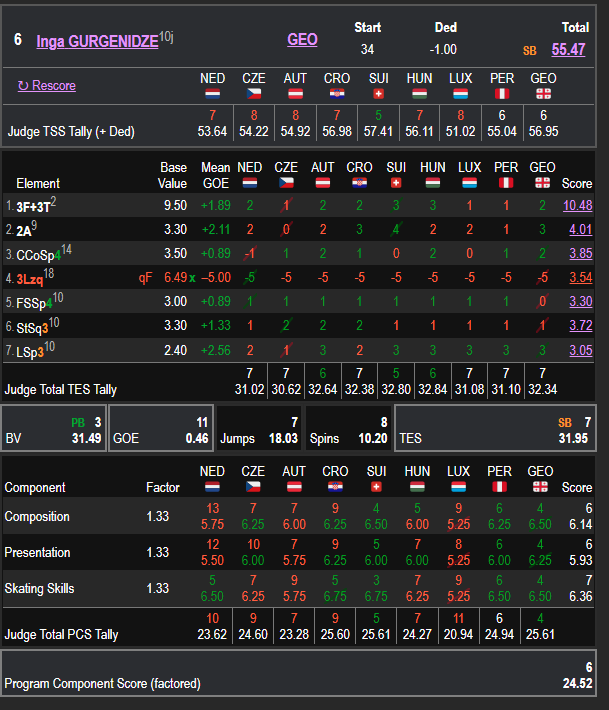Open skater Inga GURGENIDZE's profile link

[x=97, y=41]
